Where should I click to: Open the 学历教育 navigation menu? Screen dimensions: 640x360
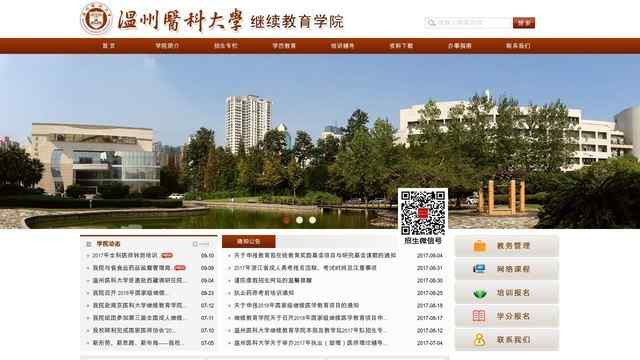284,46
